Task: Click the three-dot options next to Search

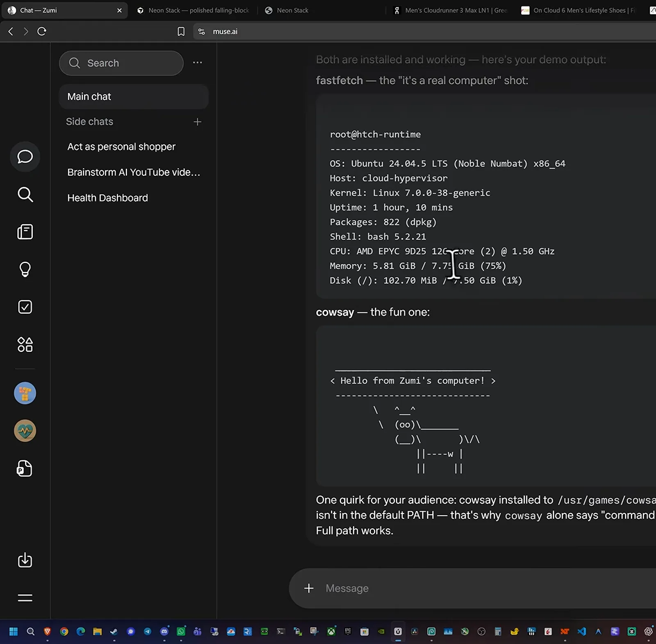Action: point(197,62)
